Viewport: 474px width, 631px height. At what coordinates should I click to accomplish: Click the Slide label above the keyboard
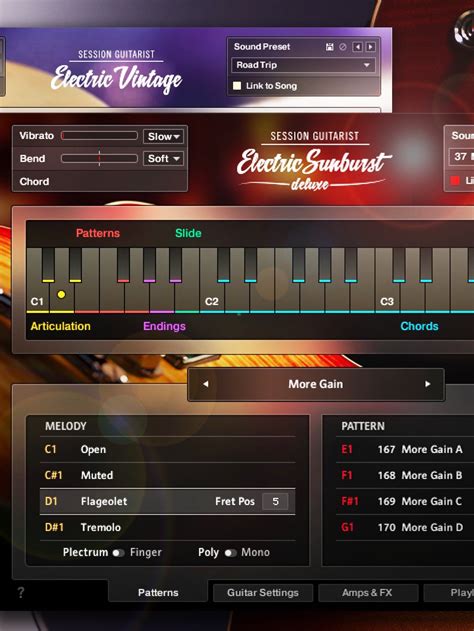point(188,233)
